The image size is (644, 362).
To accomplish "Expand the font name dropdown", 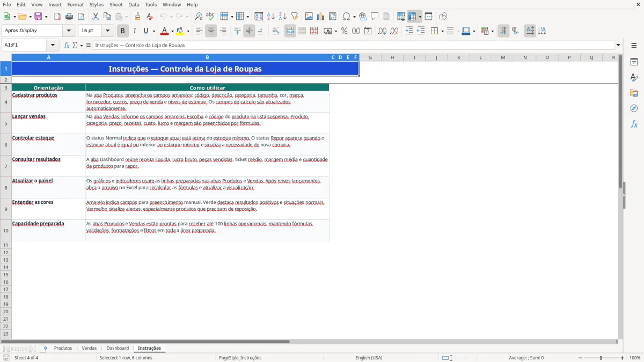I will (x=69, y=31).
